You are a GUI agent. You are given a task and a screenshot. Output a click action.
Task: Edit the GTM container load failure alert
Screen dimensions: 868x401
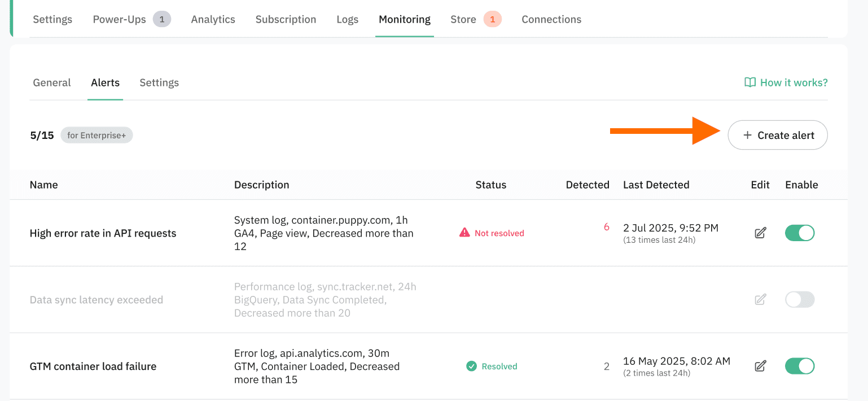[760, 366]
